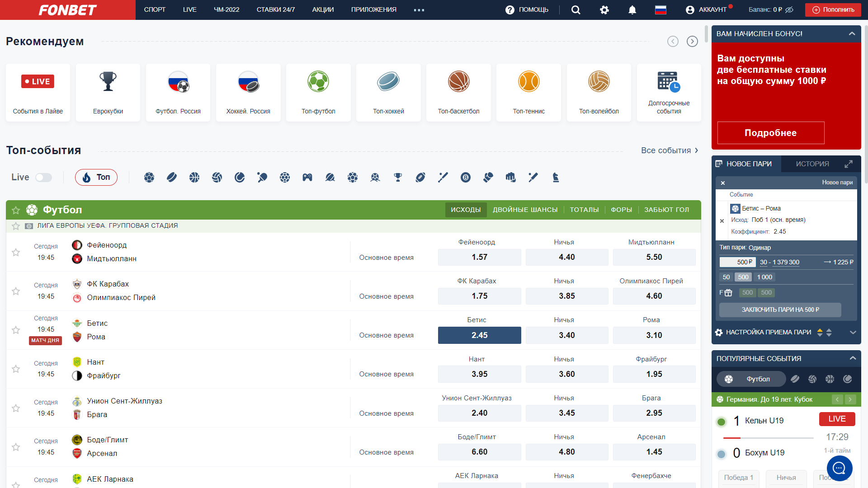
Task: Collapse the ВАМ НАЧИСЛЕН БОНУС panel
Action: [x=852, y=34]
